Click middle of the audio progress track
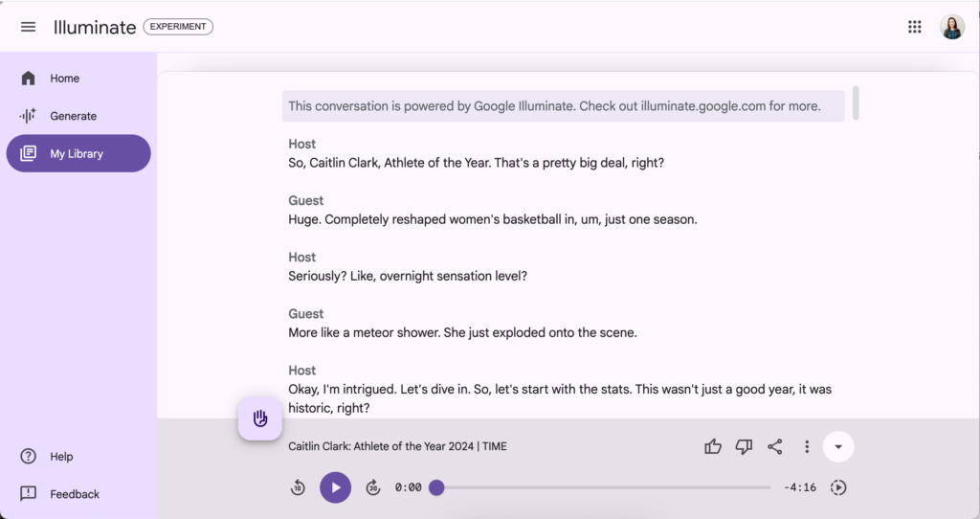Viewport: 980px width, 519px height. 604,487
